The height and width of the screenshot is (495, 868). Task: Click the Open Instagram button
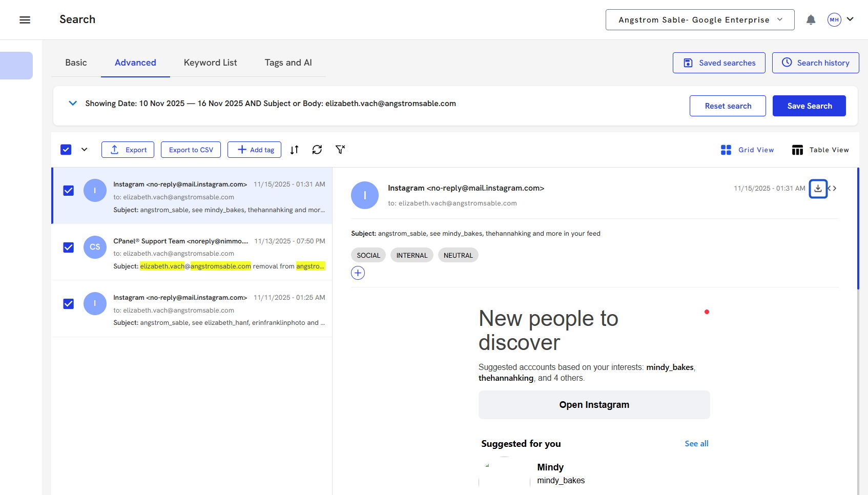(594, 405)
